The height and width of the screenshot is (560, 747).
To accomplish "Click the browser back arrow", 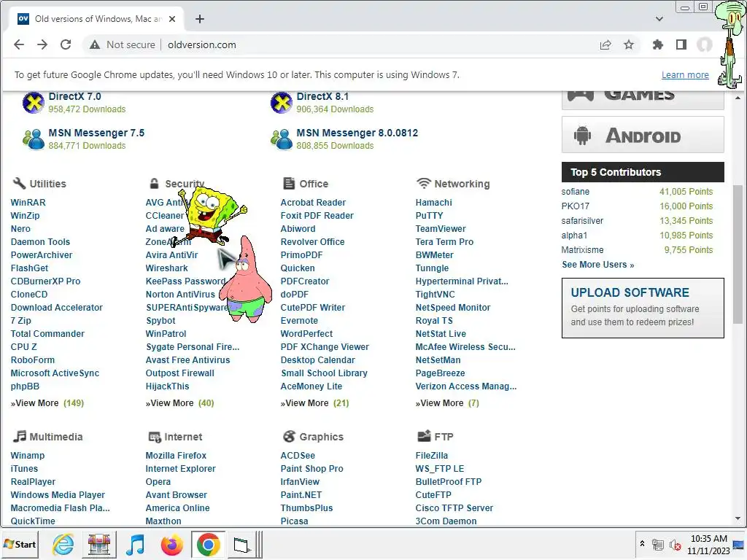I will 19,44.
